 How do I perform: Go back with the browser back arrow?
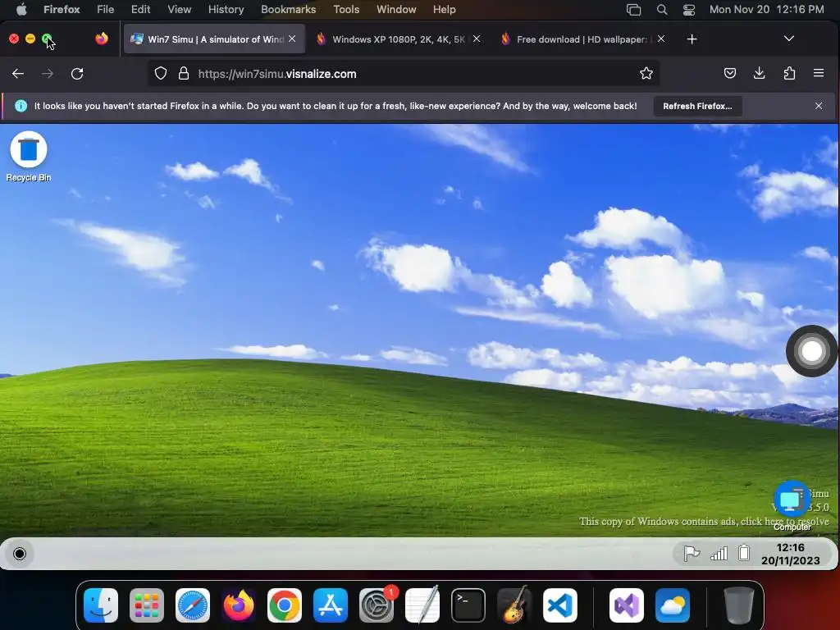(x=18, y=74)
